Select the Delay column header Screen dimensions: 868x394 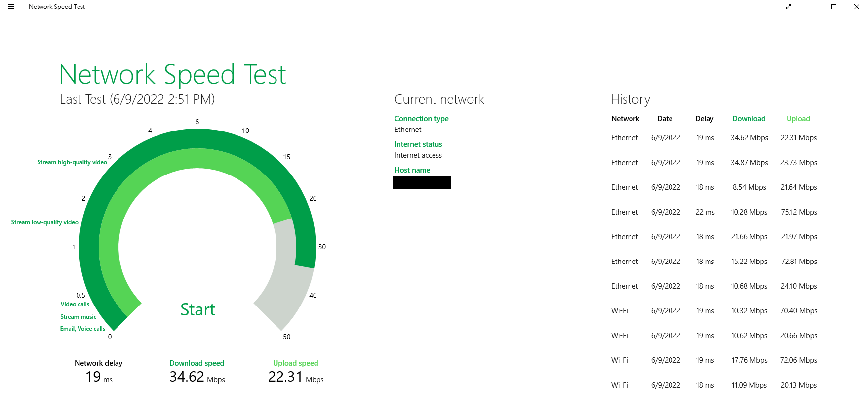704,119
